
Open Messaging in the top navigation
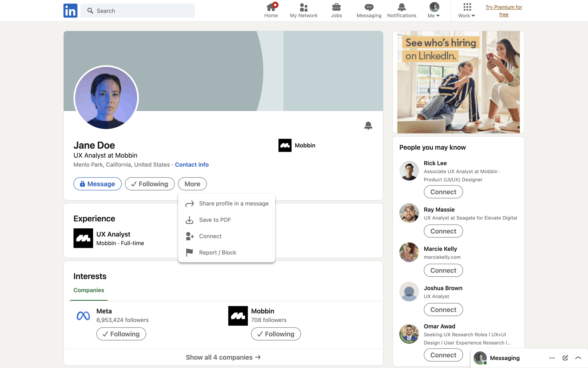[369, 10]
